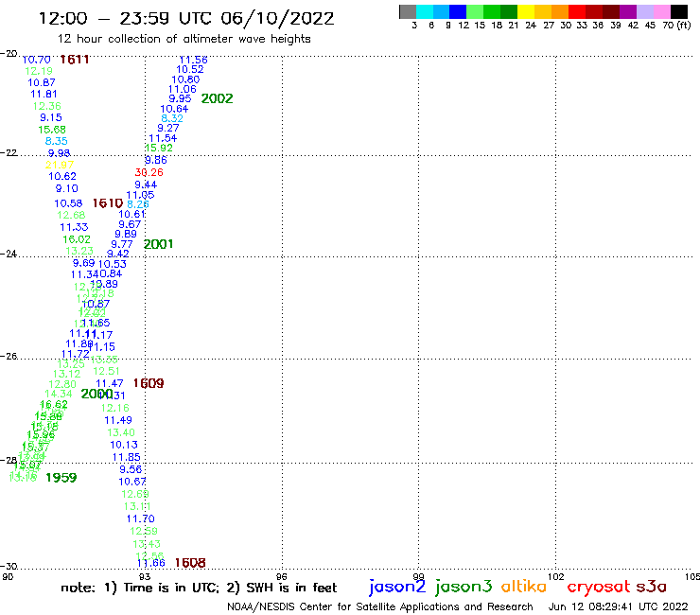Click the 12.51 wave height value

(x=106, y=371)
